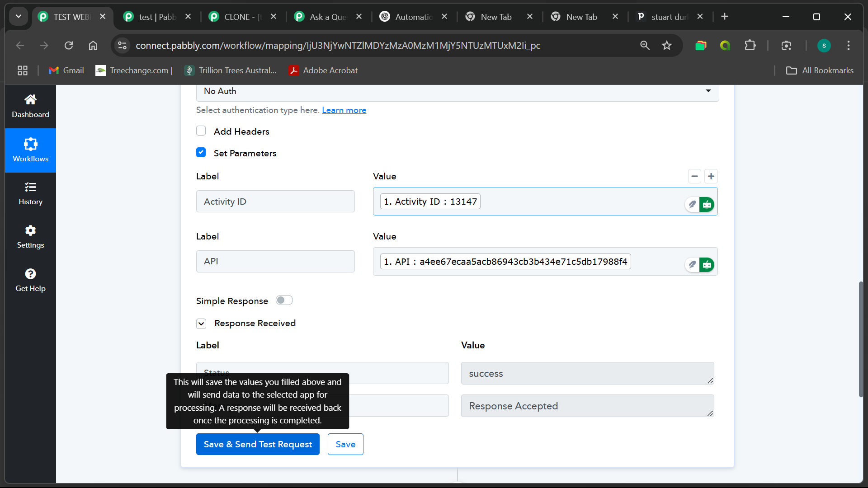Go to Workflows in the sidebar
Screen dimensions: 868x488
click(30, 150)
